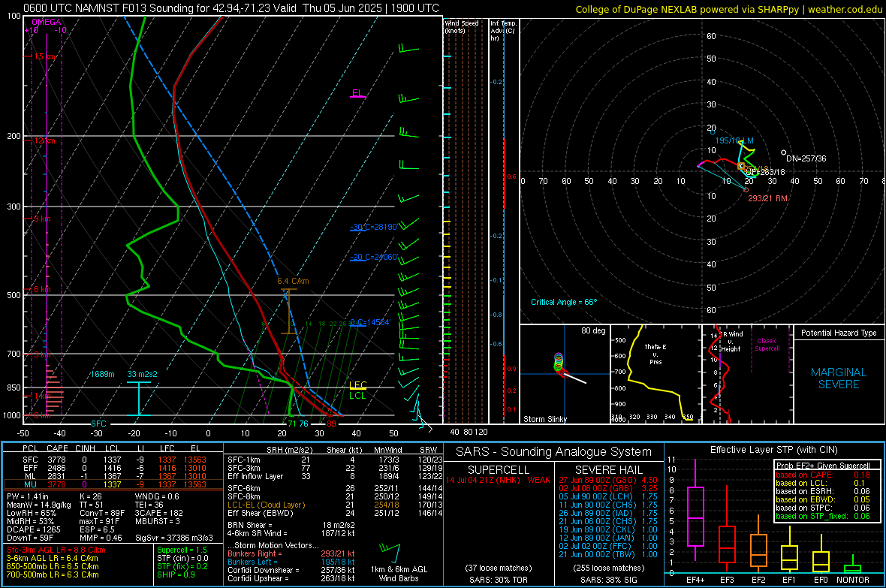This screenshot has width=886, height=588.
Task: Select the green LCL marker label
Action: click(357, 395)
